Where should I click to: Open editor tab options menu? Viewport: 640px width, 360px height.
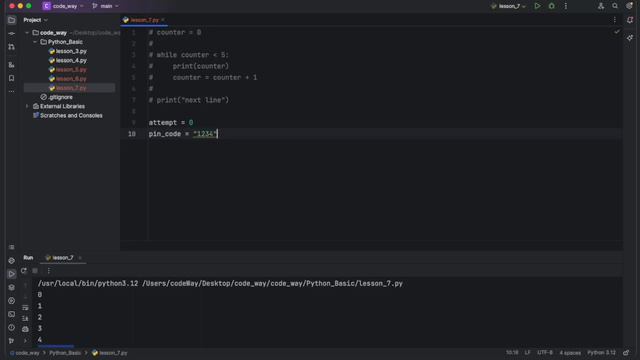click(x=615, y=20)
